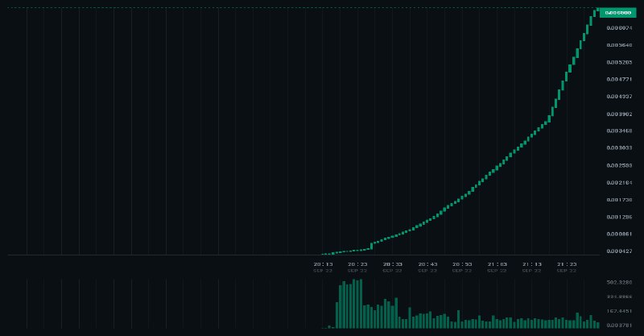Click the 20:33 time axis label
The height and width of the screenshot is (336, 644).
(x=393, y=264)
